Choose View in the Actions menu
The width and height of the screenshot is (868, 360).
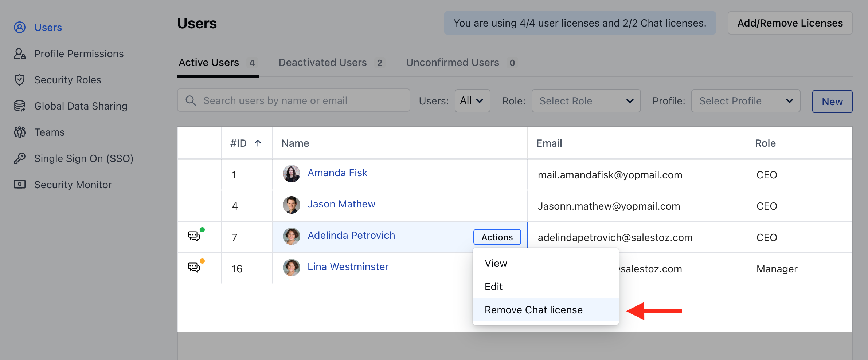[x=496, y=263]
